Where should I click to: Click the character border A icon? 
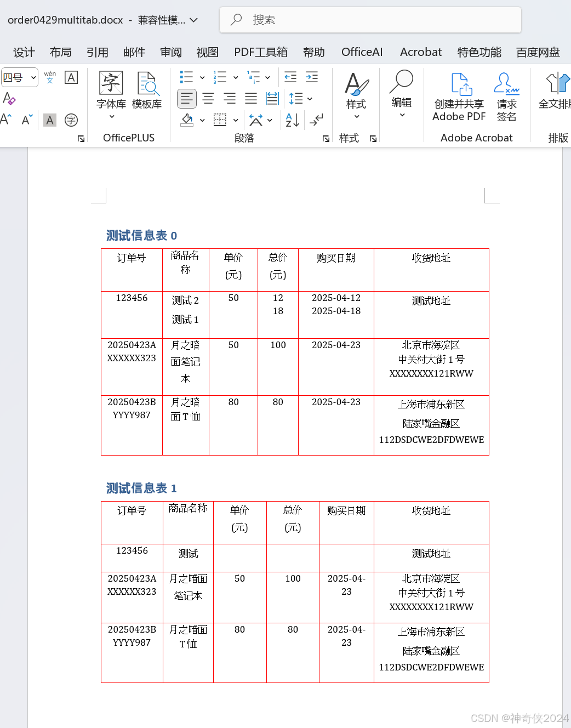pyautogui.click(x=71, y=77)
